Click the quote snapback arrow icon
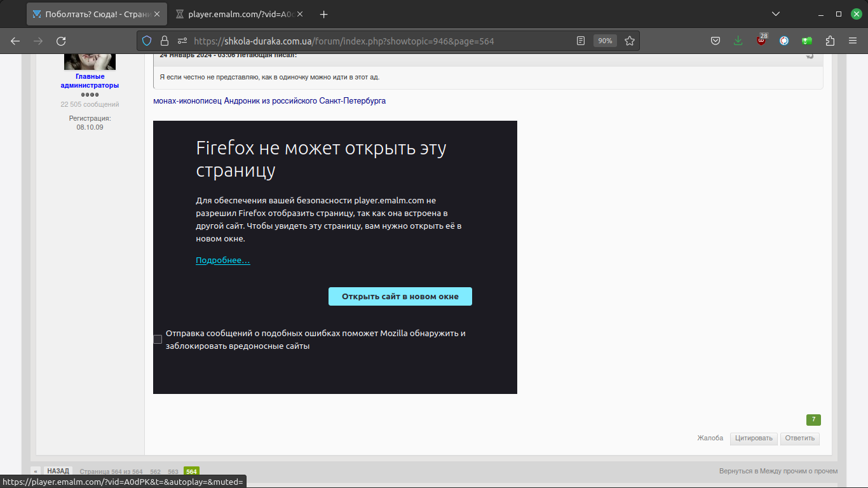The image size is (868, 488). pyautogui.click(x=810, y=55)
